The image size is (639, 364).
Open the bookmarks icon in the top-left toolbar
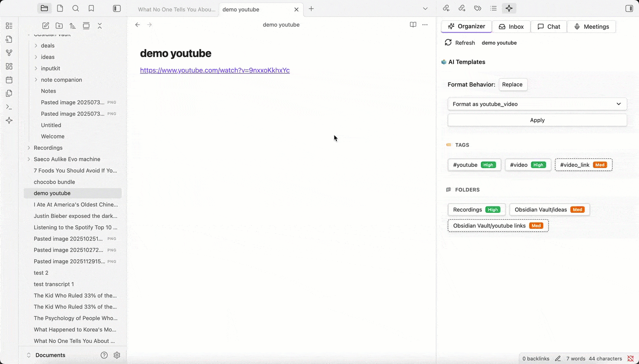tap(90, 8)
